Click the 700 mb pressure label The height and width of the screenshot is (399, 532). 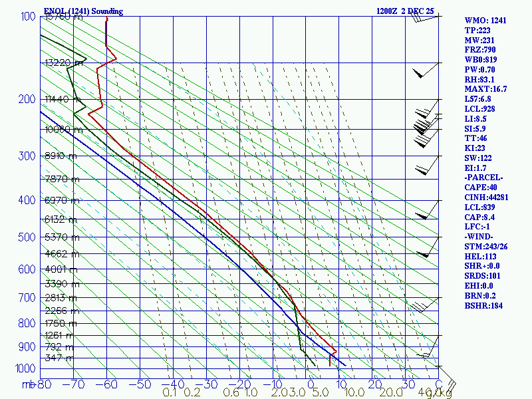click(x=27, y=297)
